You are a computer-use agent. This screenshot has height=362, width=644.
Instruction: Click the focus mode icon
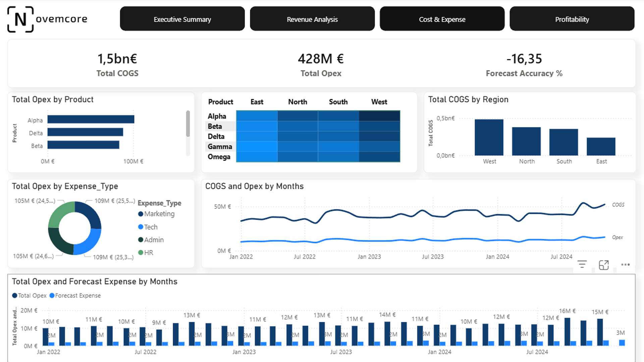pyautogui.click(x=604, y=265)
